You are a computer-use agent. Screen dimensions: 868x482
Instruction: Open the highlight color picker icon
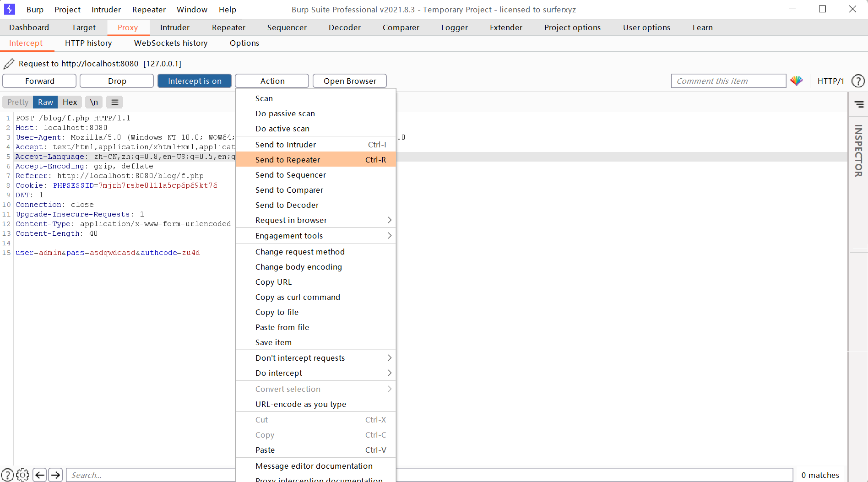click(x=796, y=81)
